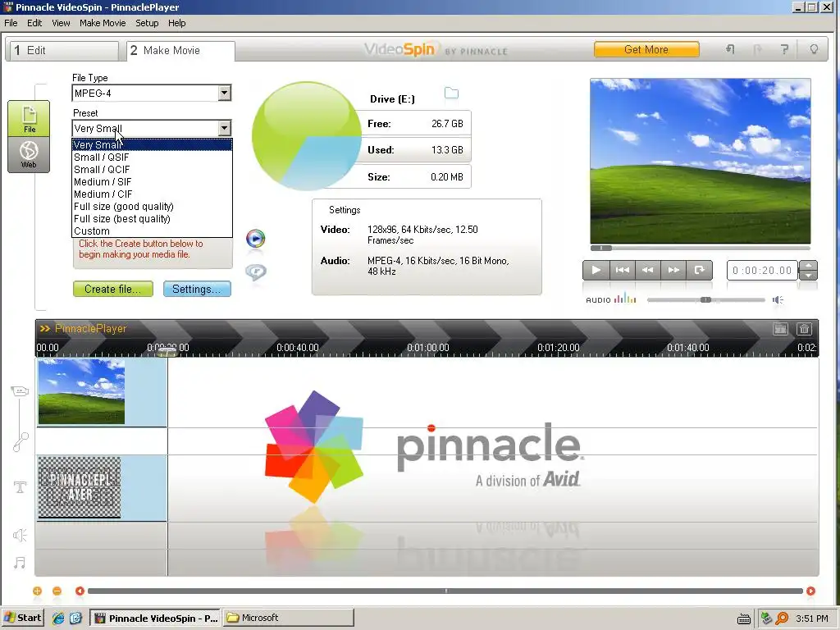Image resolution: width=840 pixels, height=630 pixels.
Task: Adjust the audio volume slider
Action: 706,300
